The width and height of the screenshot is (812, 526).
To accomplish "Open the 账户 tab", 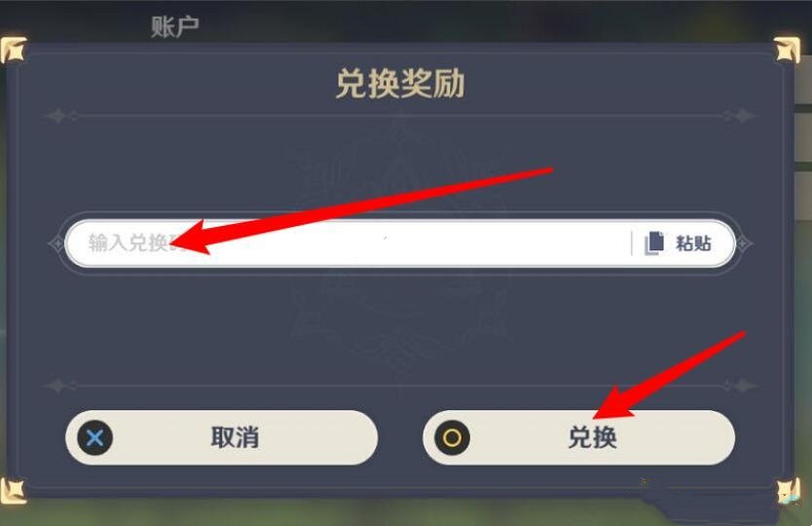I will 175,26.
